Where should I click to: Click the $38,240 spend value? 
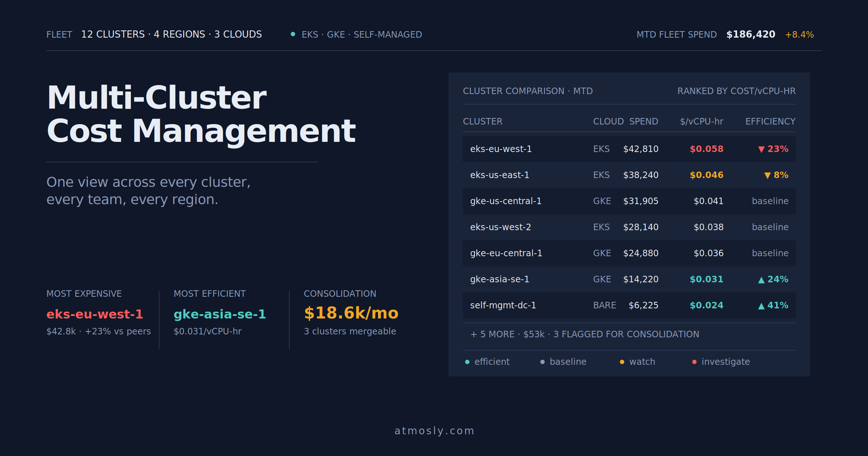point(641,175)
